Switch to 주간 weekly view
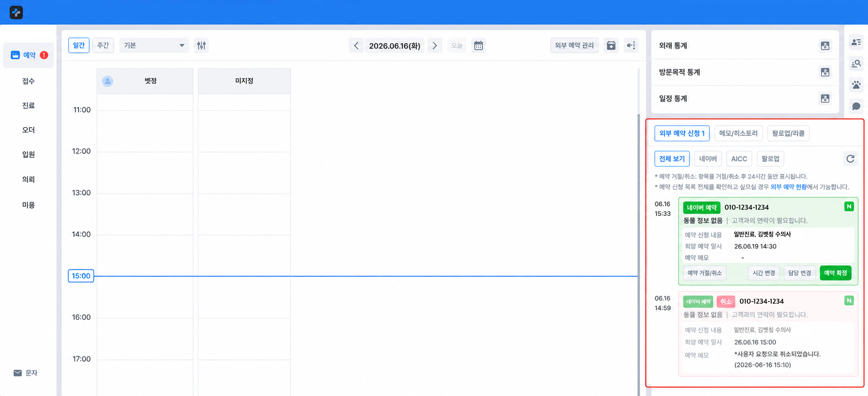The height and width of the screenshot is (396, 868). point(103,45)
